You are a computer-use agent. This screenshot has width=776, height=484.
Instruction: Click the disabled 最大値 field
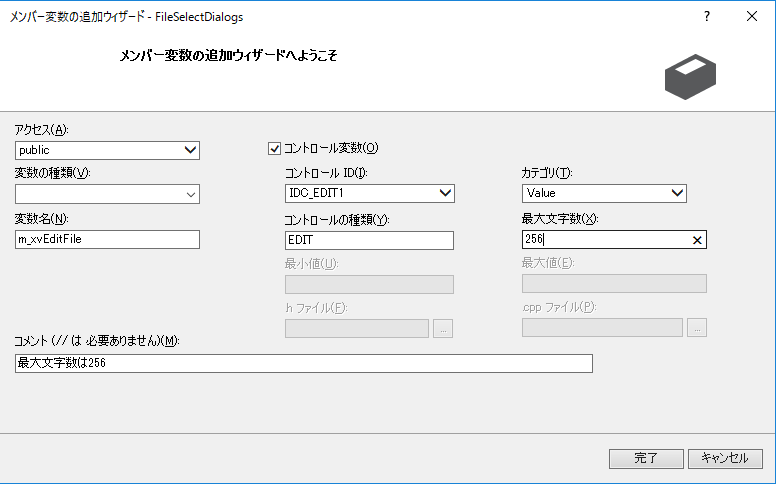tap(614, 284)
